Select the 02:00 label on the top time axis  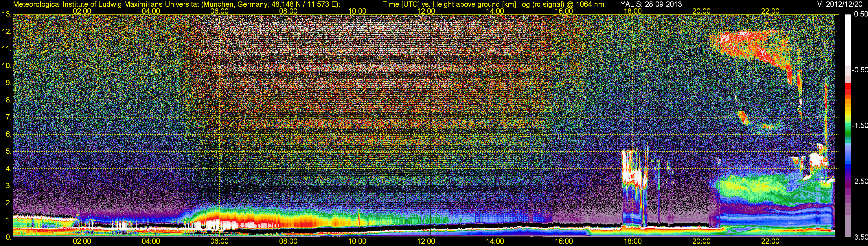coord(82,11)
